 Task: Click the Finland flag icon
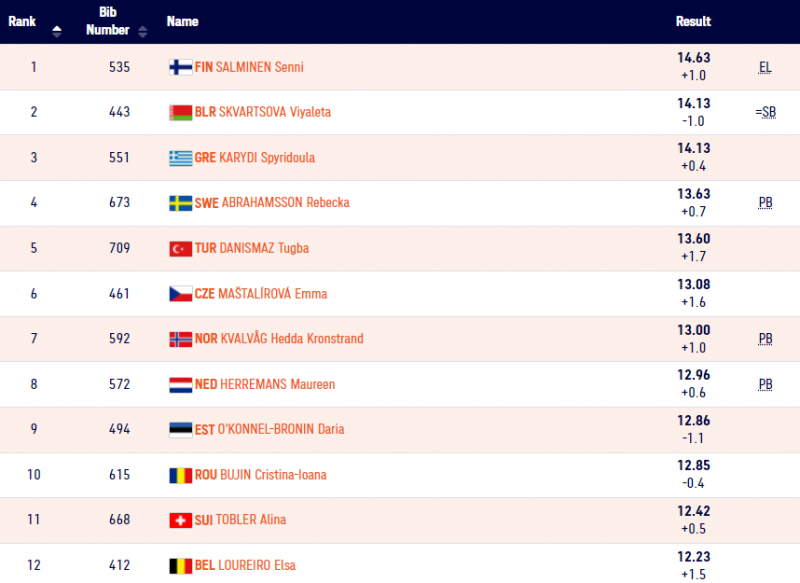pyautogui.click(x=180, y=67)
